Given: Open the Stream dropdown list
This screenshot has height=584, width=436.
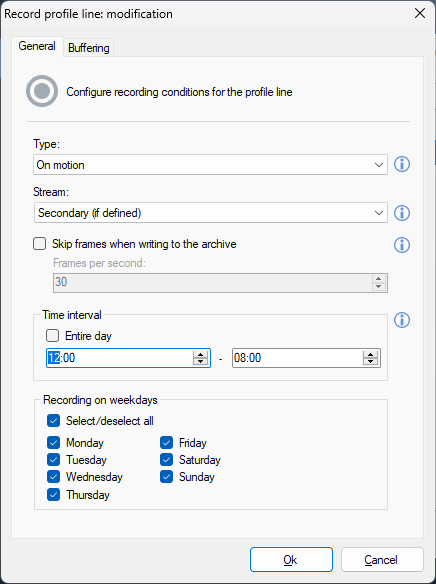Looking at the screenshot, I should pyautogui.click(x=210, y=213).
